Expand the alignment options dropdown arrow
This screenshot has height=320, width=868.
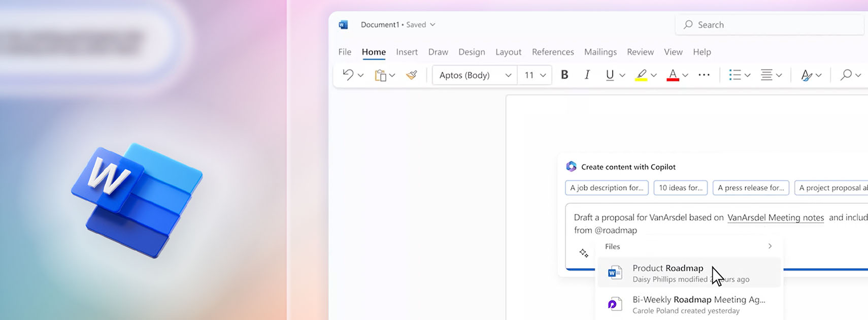(779, 75)
